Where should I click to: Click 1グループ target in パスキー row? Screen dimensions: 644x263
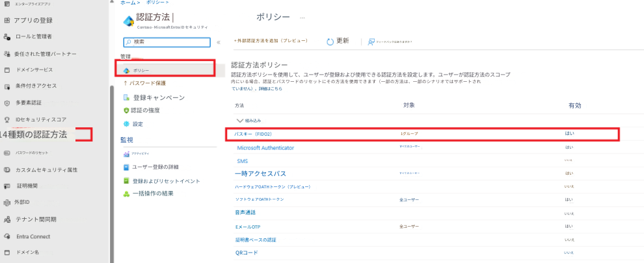coord(409,134)
